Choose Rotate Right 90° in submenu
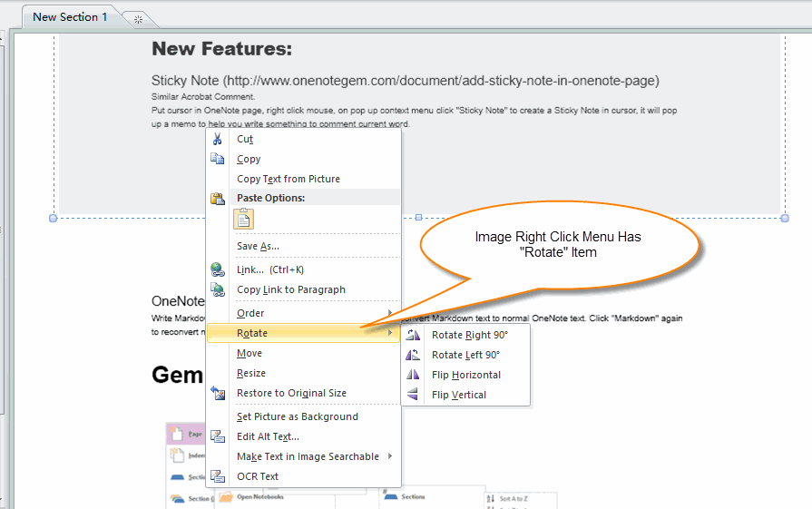Viewport: 812px width, 509px height. (x=465, y=335)
